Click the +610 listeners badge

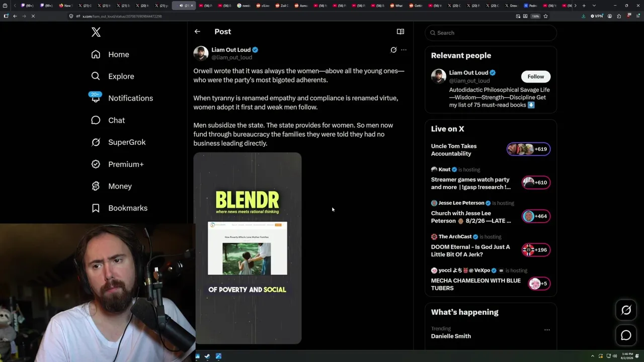[x=536, y=183]
